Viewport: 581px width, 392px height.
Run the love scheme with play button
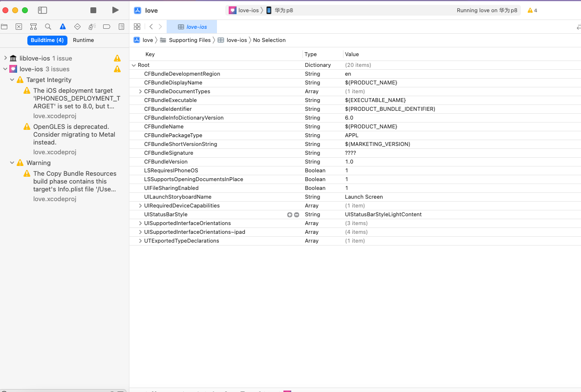pyautogui.click(x=115, y=9)
